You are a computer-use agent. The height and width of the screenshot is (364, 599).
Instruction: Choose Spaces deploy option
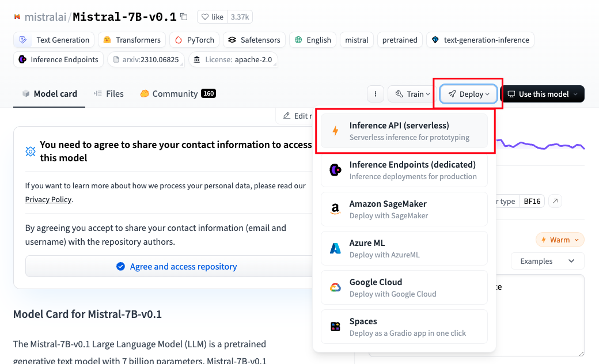pos(404,327)
